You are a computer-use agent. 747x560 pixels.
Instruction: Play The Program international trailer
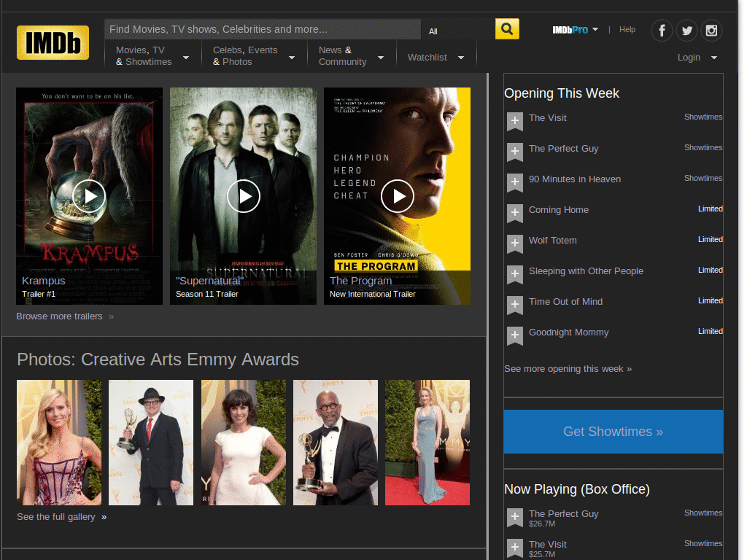[398, 195]
